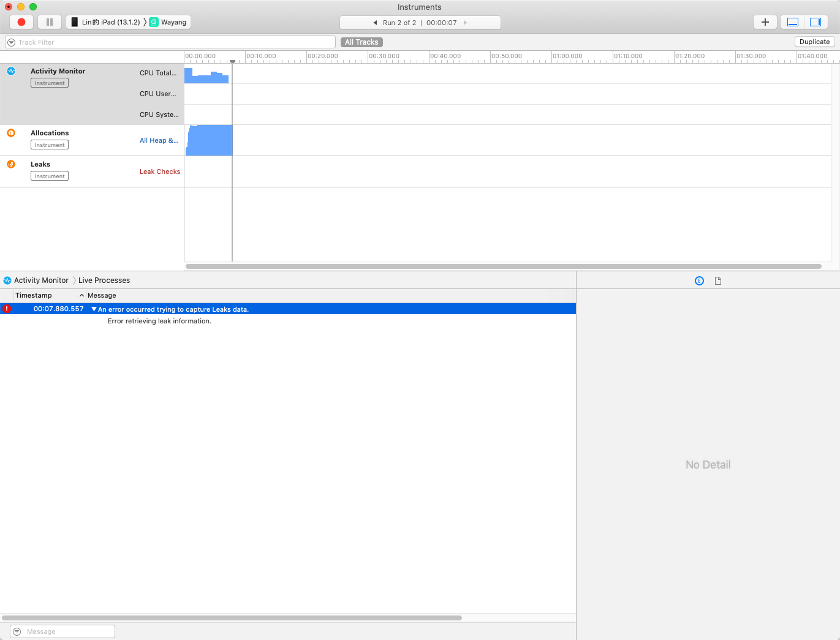This screenshot has width=840, height=640.
Task: Click the 00:10.000 mark on timeline ruler
Action: pos(261,56)
